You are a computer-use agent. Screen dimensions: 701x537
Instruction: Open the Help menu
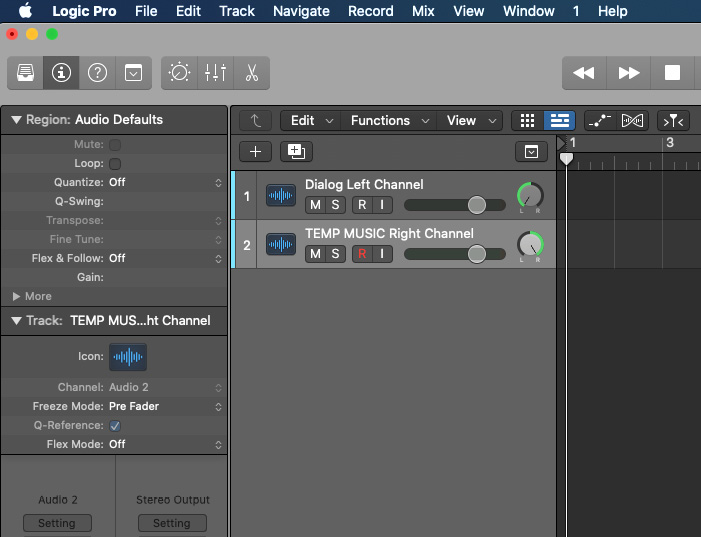(x=612, y=11)
